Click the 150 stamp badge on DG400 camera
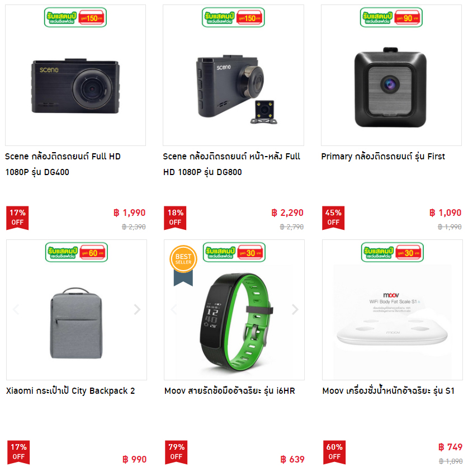Viewport: 468px width, 476px height. [75, 17]
